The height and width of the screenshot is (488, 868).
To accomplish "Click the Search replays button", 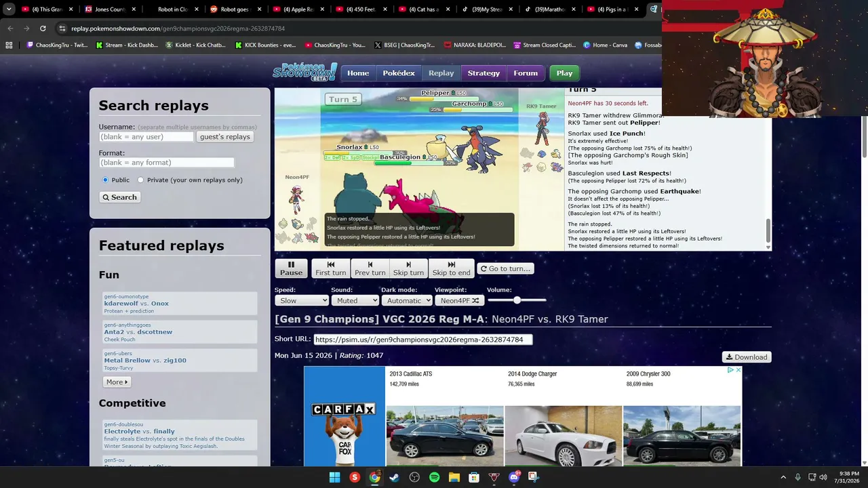I will [x=119, y=197].
